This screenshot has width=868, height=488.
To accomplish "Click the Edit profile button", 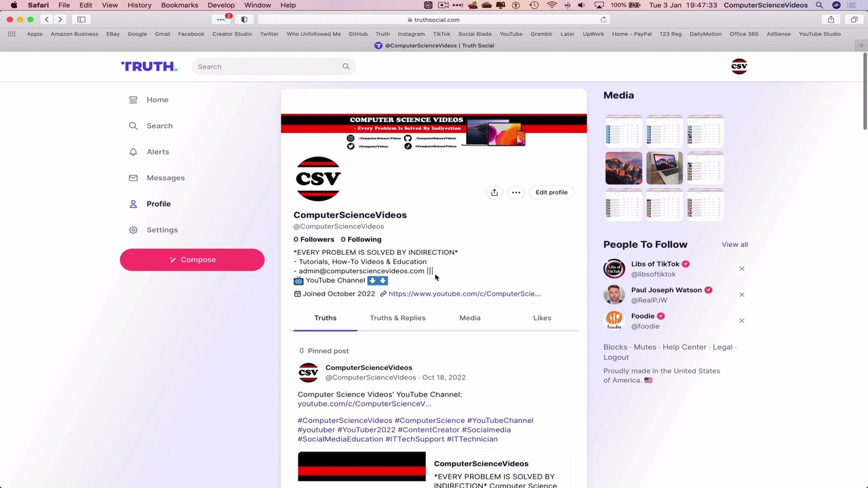I will (x=551, y=192).
